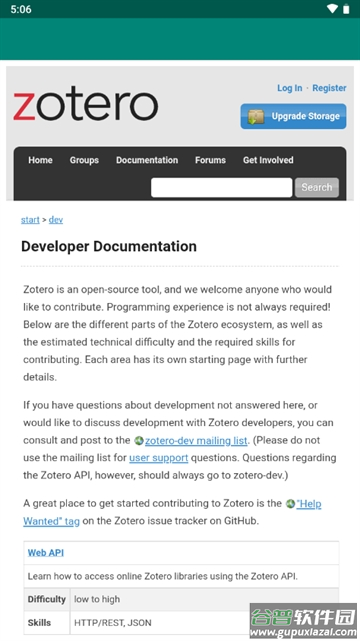Viewport: 360px width, 641px height.
Task: Click the Zotero logo
Action: (85, 104)
